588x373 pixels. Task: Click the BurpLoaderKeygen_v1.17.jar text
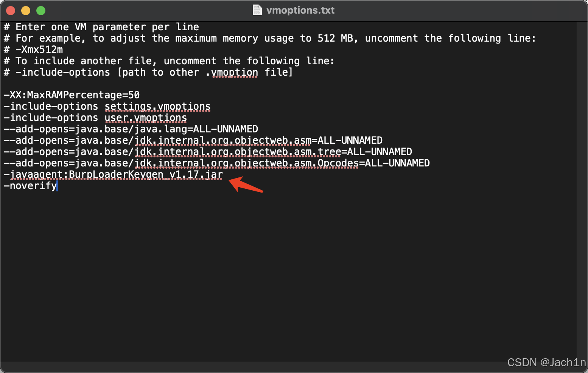(x=146, y=174)
